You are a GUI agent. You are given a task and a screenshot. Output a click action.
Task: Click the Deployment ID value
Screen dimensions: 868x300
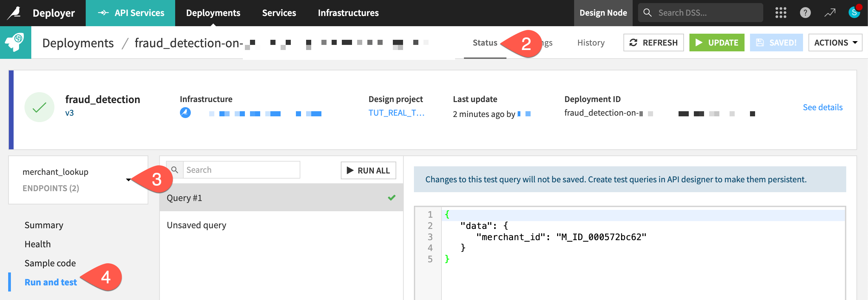660,113
